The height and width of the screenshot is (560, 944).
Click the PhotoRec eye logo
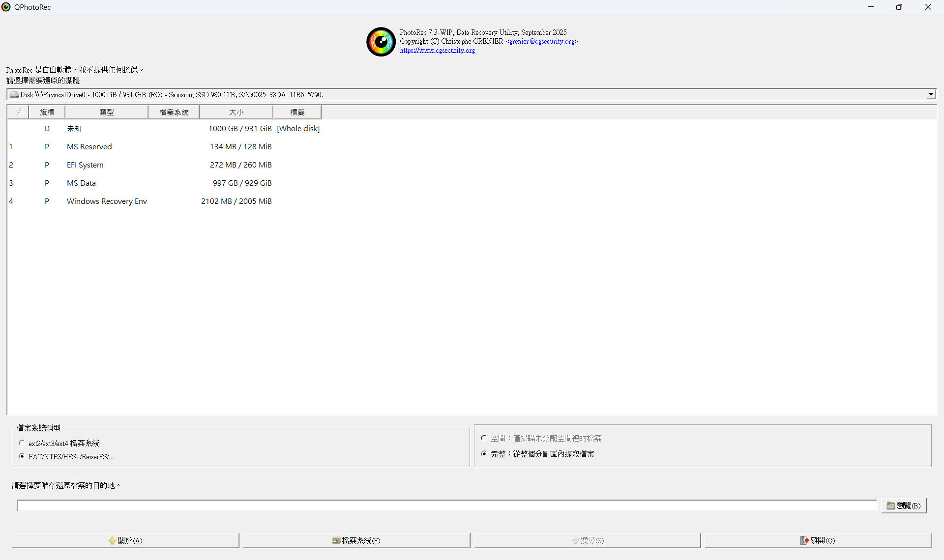click(381, 42)
